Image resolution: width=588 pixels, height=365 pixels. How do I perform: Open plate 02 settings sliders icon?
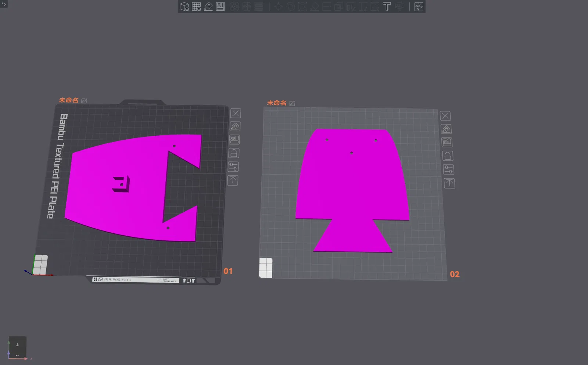448,169
